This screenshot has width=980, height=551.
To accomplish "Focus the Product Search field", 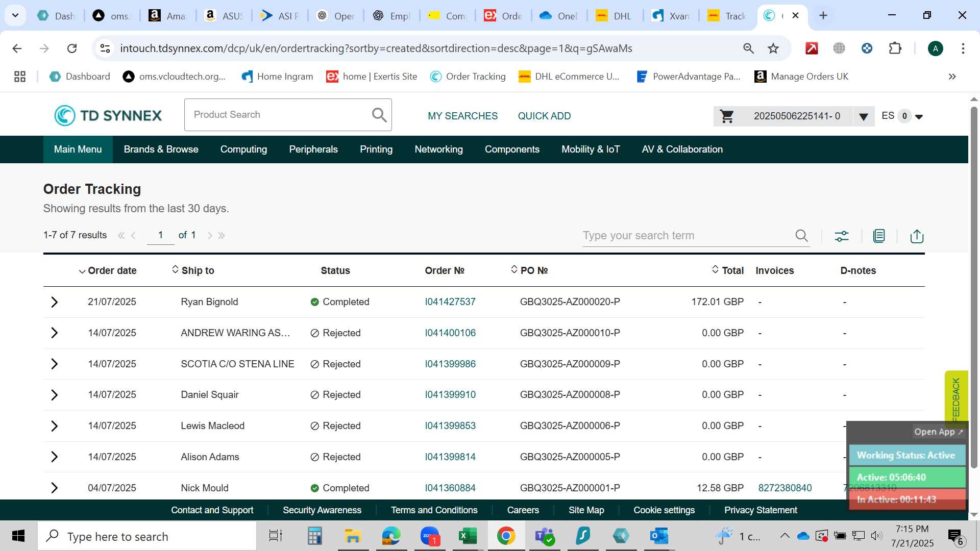I will coord(278,115).
